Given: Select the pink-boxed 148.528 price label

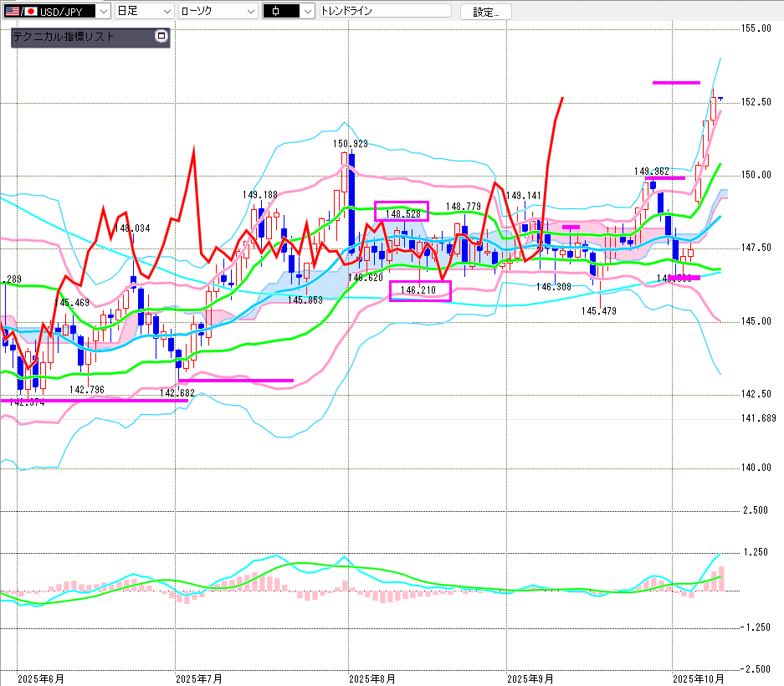Looking at the screenshot, I should (402, 211).
